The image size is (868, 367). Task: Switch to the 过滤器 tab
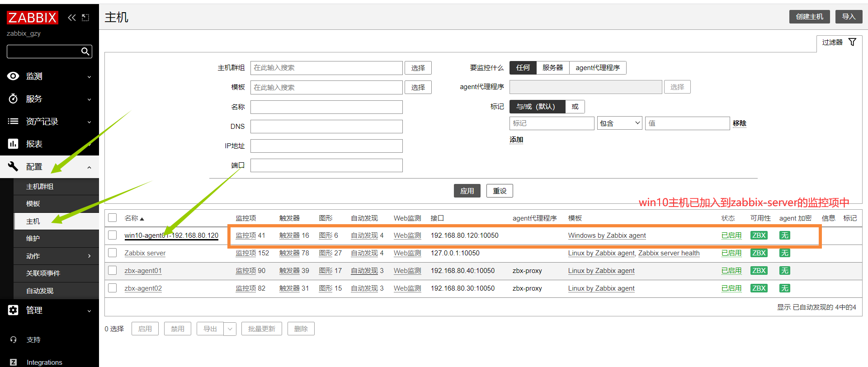coord(839,42)
